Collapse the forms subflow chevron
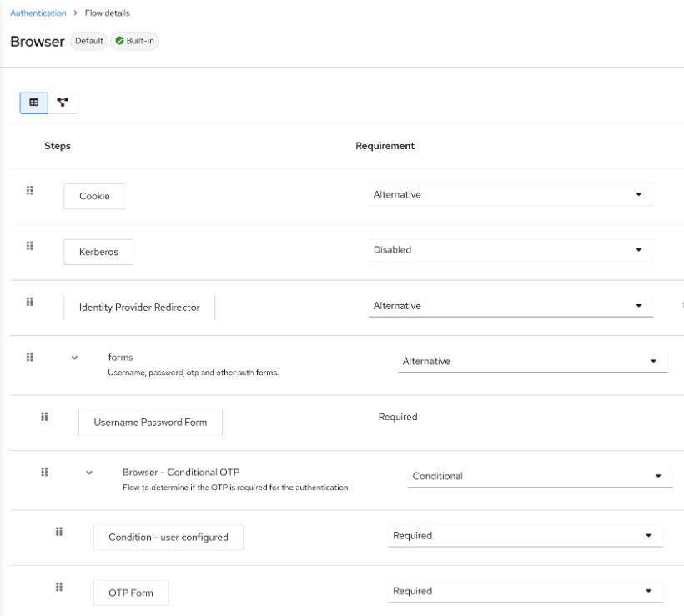The width and height of the screenshot is (684, 616). click(x=73, y=357)
